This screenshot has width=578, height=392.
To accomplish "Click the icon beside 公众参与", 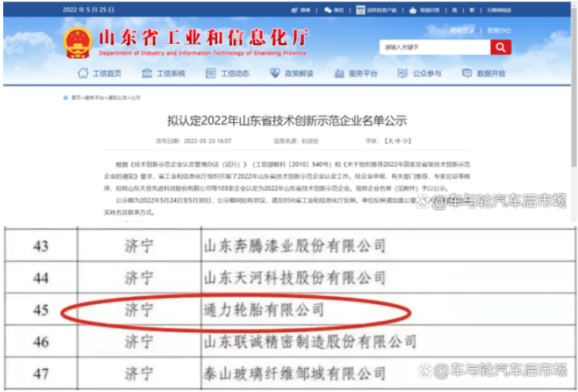I will coord(402,73).
